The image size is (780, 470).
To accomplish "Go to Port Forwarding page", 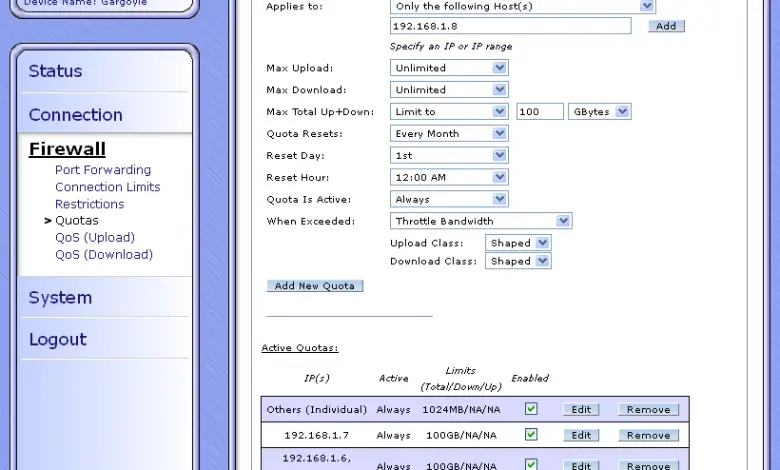I will pos(103,170).
